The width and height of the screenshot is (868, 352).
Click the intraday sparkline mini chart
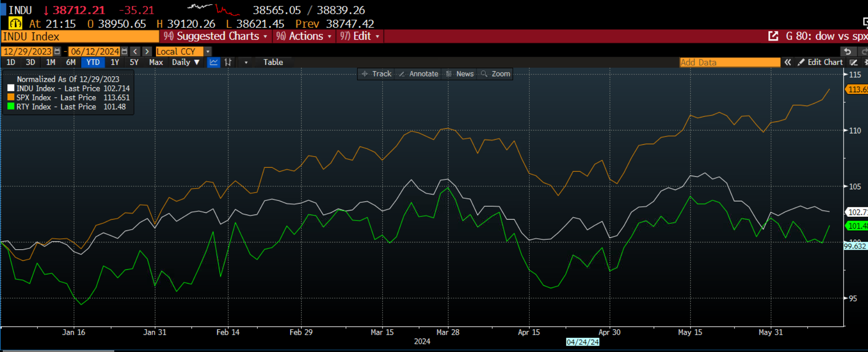coord(213,9)
